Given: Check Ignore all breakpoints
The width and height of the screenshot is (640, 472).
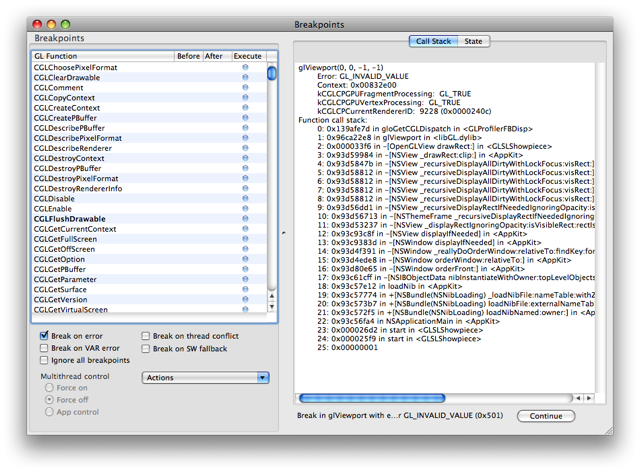Looking at the screenshot, I should tap(45, 360).
